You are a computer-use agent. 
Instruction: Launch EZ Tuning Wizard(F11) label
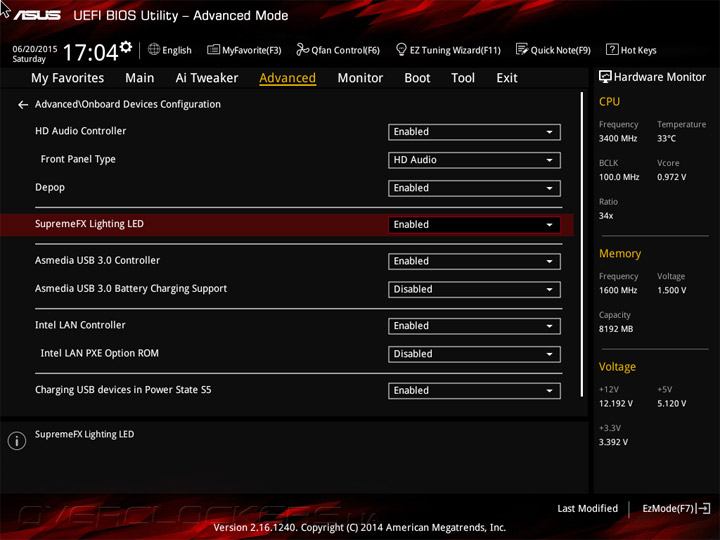click(455, 50)
